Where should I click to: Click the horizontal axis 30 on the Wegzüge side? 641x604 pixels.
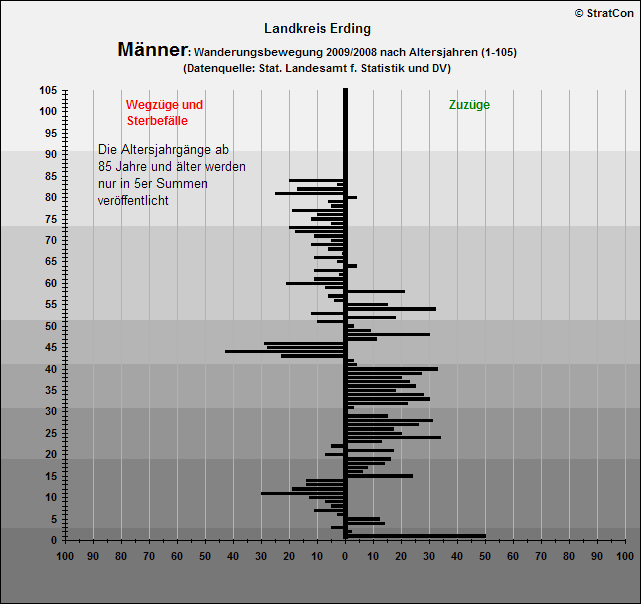(x=261, y=556)
